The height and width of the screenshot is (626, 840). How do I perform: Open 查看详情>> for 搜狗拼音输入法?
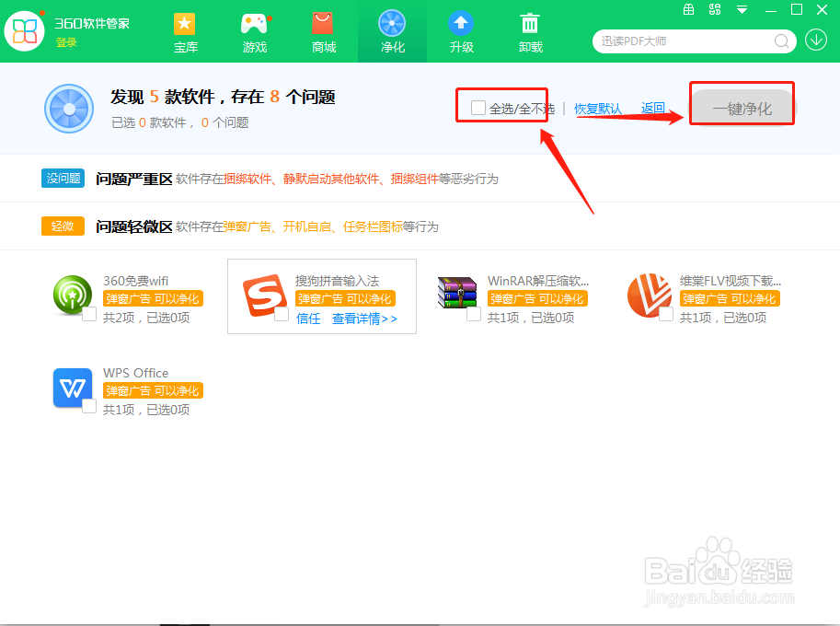[364, 319]
